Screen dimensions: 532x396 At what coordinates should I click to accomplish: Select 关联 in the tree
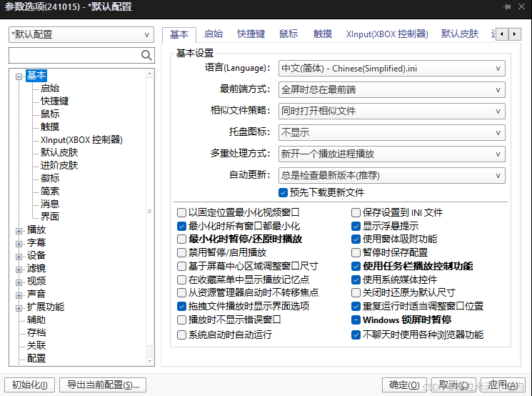(36, 346)
